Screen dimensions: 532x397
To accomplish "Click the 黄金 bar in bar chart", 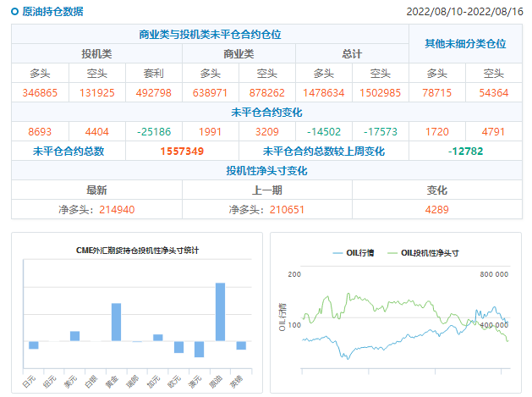I will (x=116, y=322).
